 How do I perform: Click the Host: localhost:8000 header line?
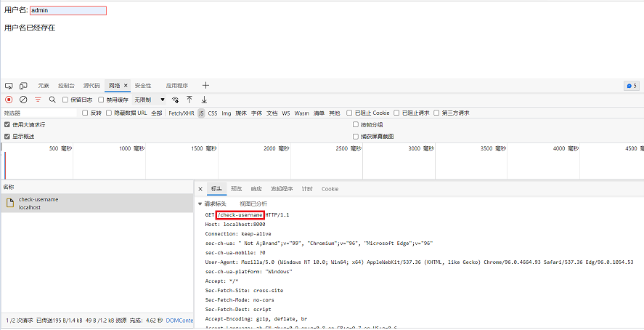(x=235, y=225)
